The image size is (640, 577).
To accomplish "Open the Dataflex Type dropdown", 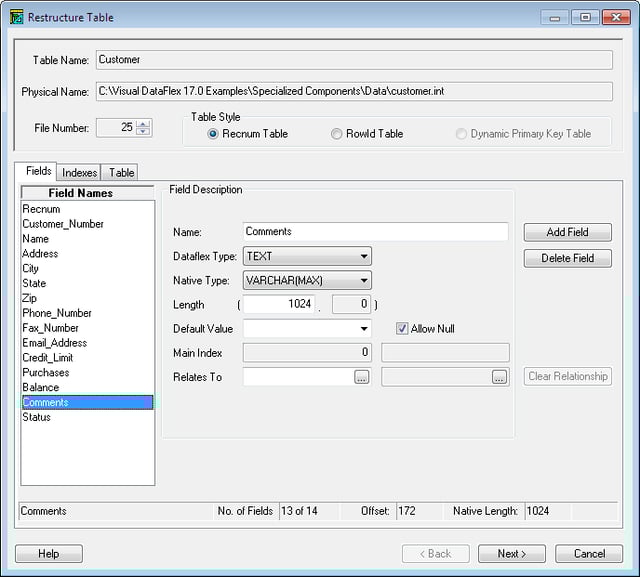I will 307,256.
